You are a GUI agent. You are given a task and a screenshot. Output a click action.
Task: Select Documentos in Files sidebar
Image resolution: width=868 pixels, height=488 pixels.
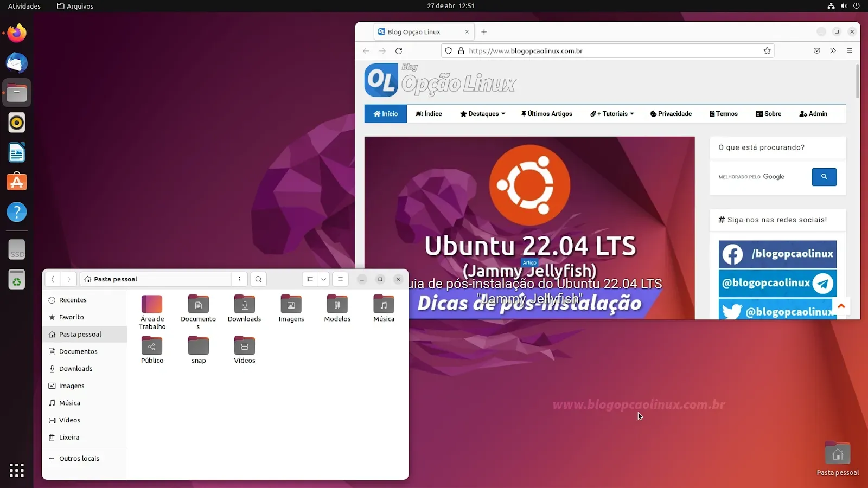(85, 351)
